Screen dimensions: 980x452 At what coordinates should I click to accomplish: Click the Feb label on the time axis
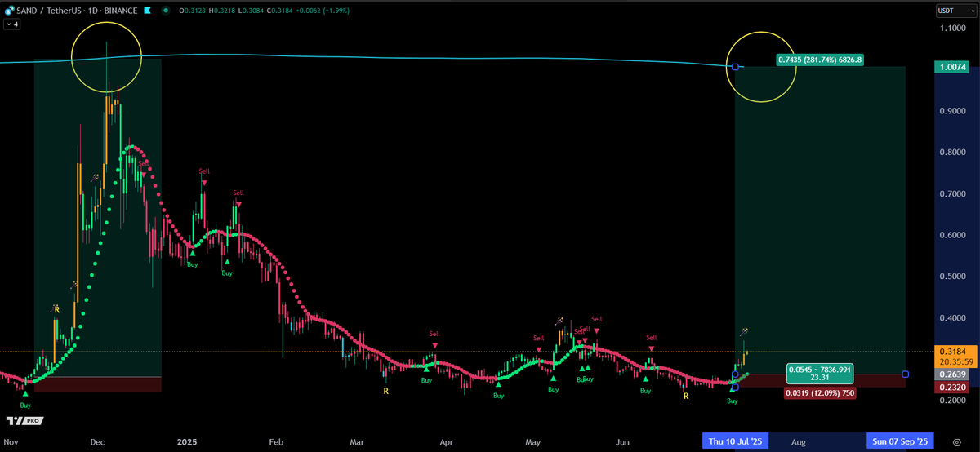tap(275, 441)
